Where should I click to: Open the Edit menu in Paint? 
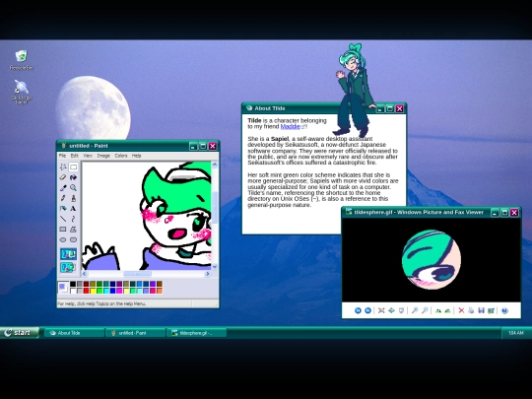(74, 156)
